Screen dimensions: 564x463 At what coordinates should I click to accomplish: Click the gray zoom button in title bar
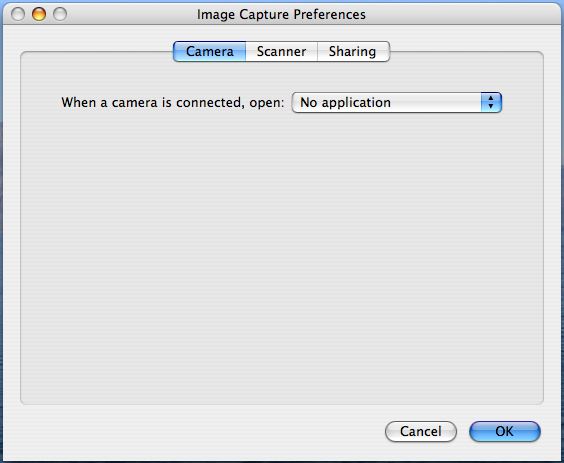(60, 14)
